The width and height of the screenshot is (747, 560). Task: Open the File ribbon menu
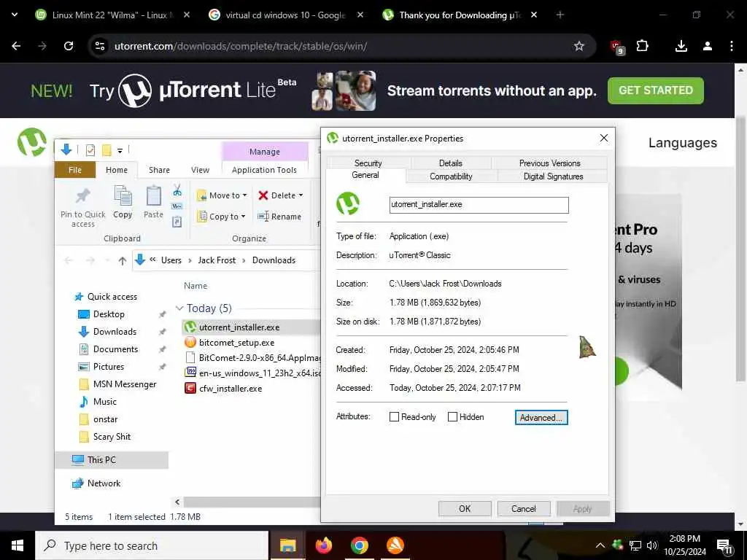[75, 170]
